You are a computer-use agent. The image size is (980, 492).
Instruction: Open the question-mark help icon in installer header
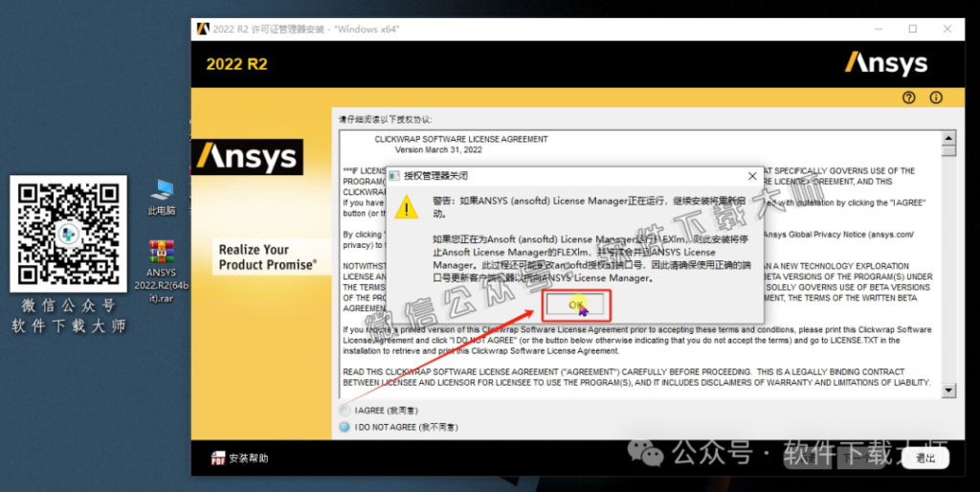point(909,98)
